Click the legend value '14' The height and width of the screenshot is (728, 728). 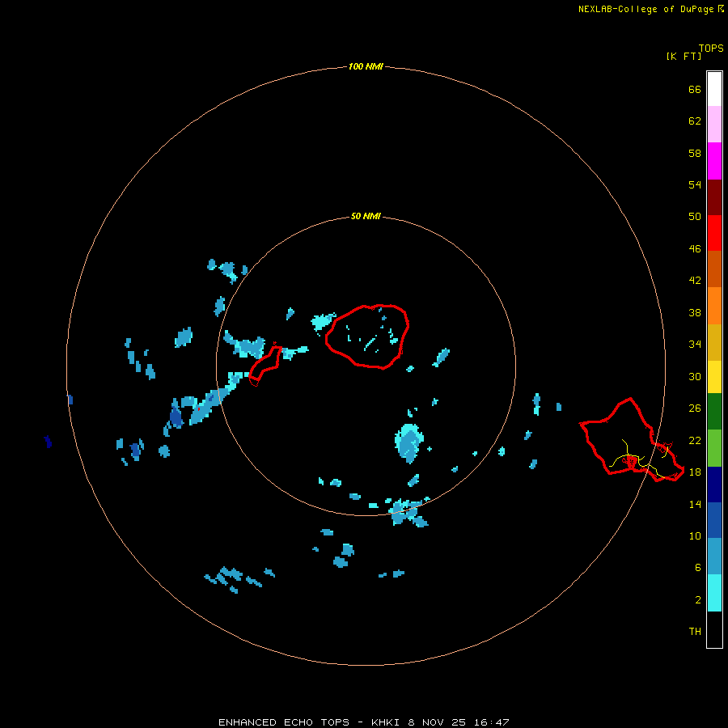click(x=695, y=504)
